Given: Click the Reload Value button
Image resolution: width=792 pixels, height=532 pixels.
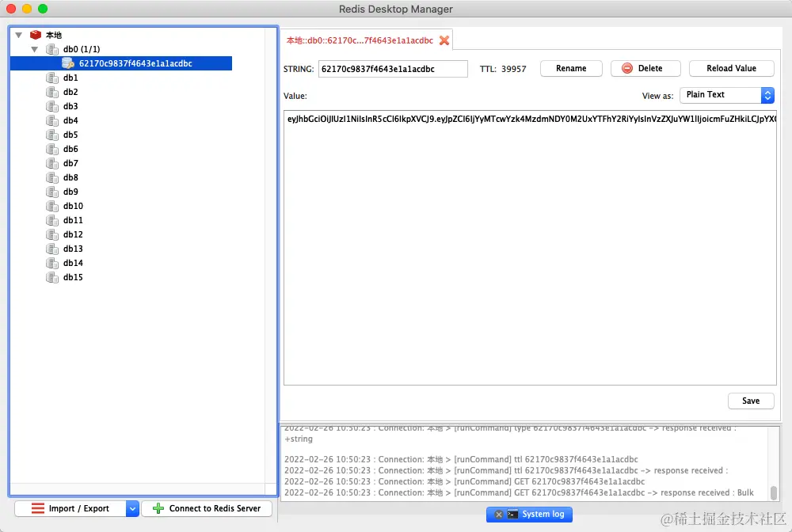Looking at the screenshot, I should tap(731, 69).
